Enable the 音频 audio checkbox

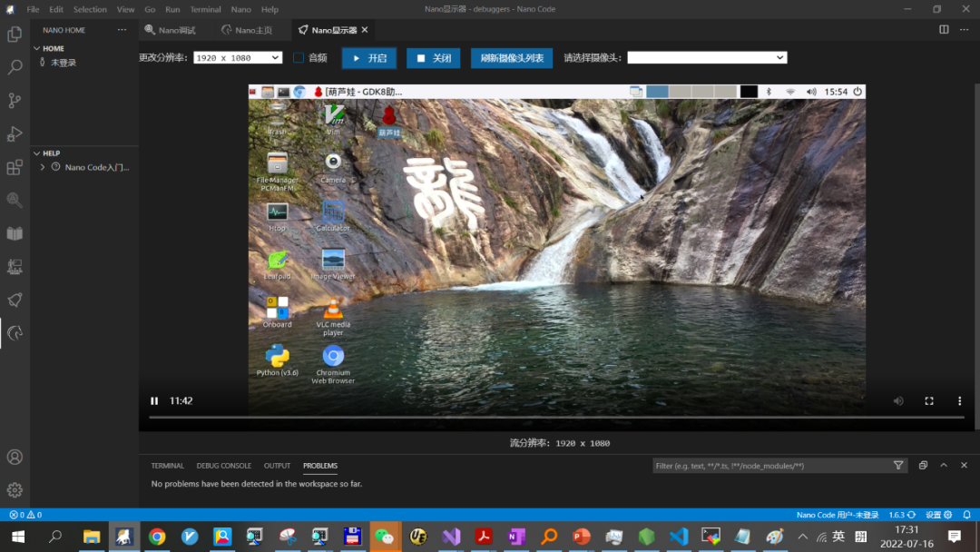[x=299, y=57]
